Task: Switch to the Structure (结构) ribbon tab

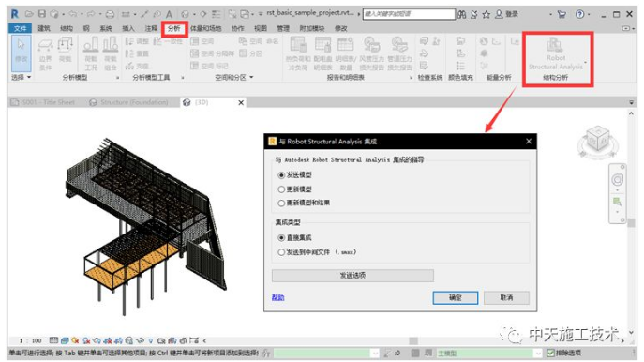Action: [x=67, y=28]
